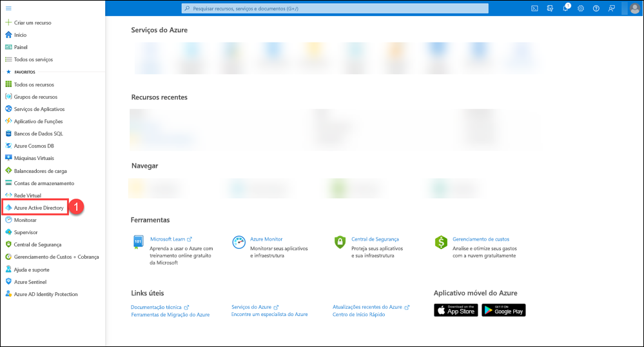Open Documentação técnica link
Screen dimensions: 644x347
click(x=156, y=308)
